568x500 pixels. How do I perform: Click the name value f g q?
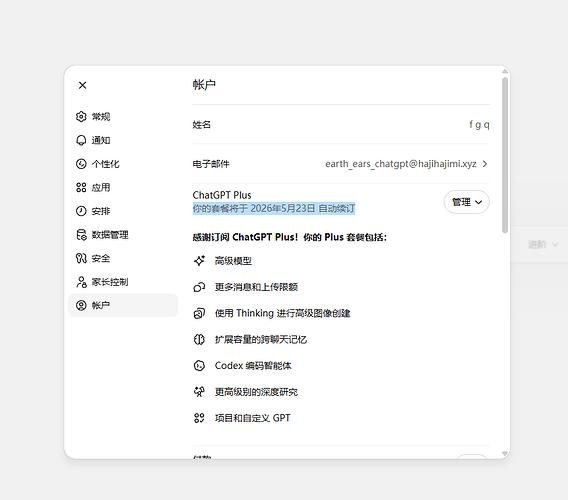point(479,125)
